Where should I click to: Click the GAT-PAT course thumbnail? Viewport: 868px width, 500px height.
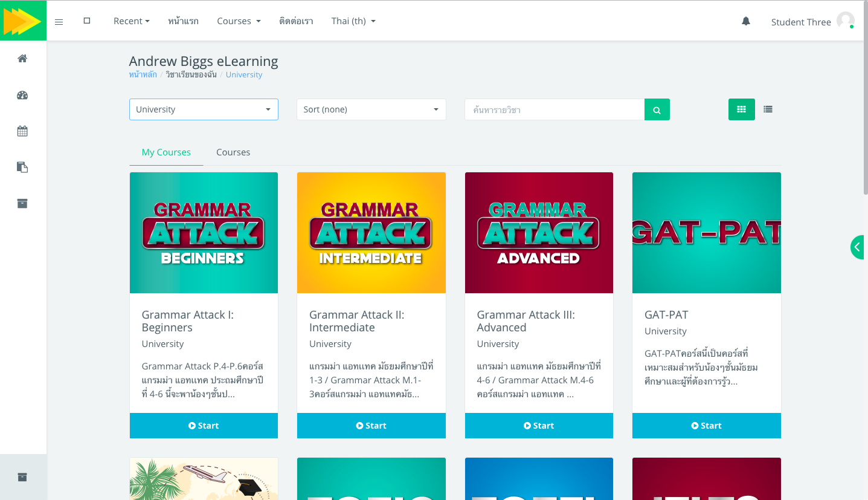click(x=707, y=233)
